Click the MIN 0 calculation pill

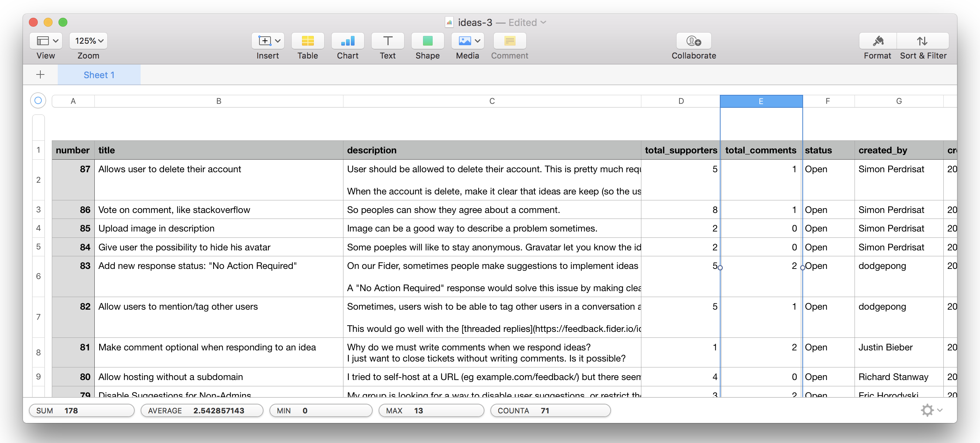click(x=321, y=410)
